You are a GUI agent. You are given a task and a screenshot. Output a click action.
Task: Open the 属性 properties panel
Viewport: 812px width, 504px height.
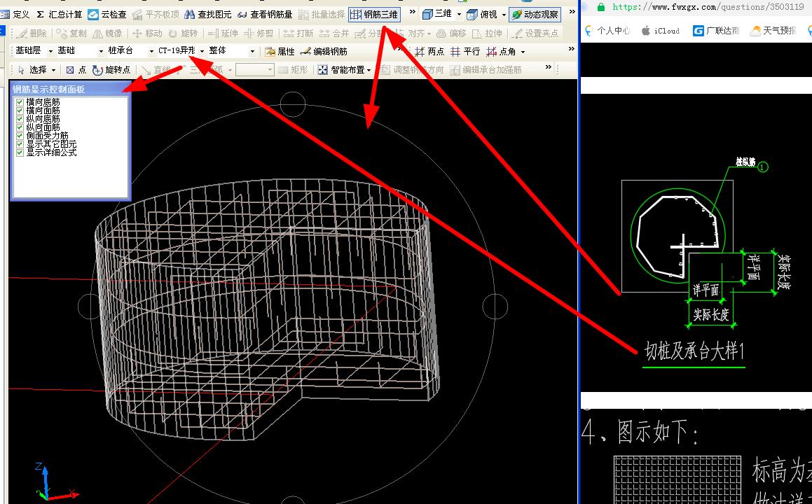pos(280,51)
